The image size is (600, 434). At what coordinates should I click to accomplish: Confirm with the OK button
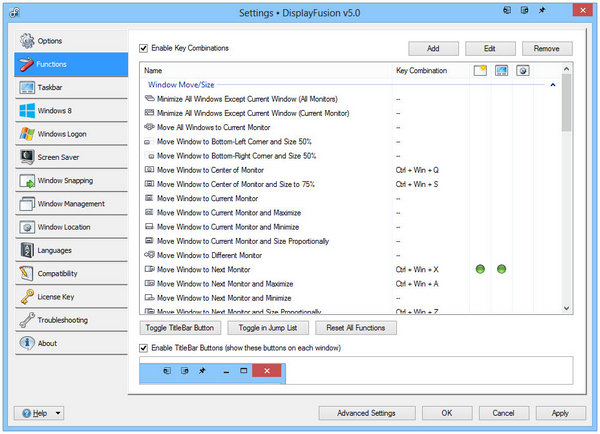pos(447,413)
